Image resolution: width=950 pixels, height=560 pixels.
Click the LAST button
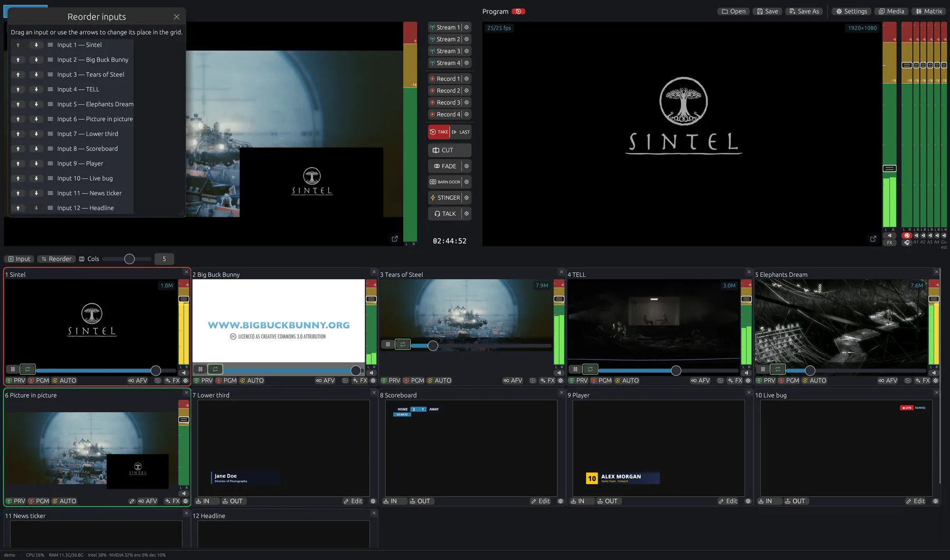point(461,132)
